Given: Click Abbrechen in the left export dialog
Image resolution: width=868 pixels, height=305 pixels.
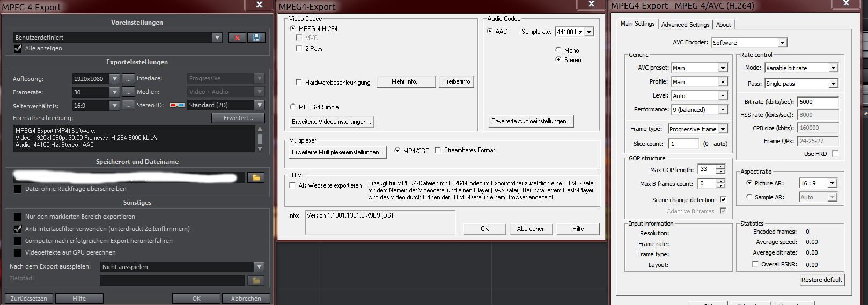Looking at the screenshot, I should 246,299.
